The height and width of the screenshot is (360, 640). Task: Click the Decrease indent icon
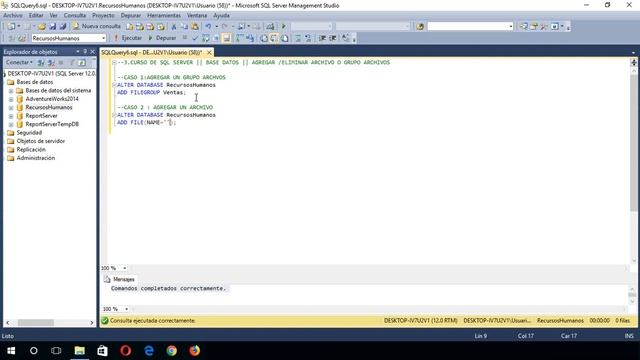pos(322,38)
